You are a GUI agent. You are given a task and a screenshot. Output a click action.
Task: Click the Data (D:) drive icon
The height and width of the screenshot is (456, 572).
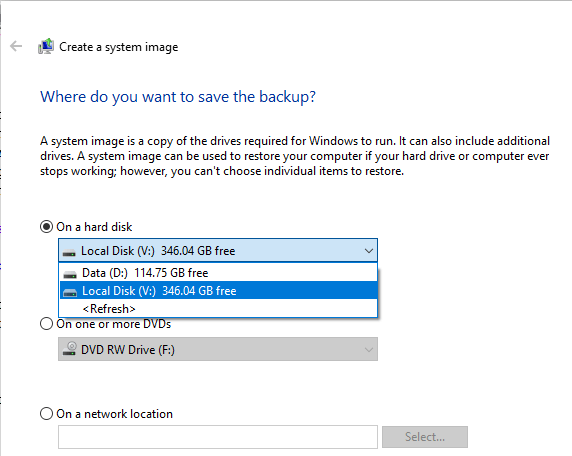coord(70,274)
